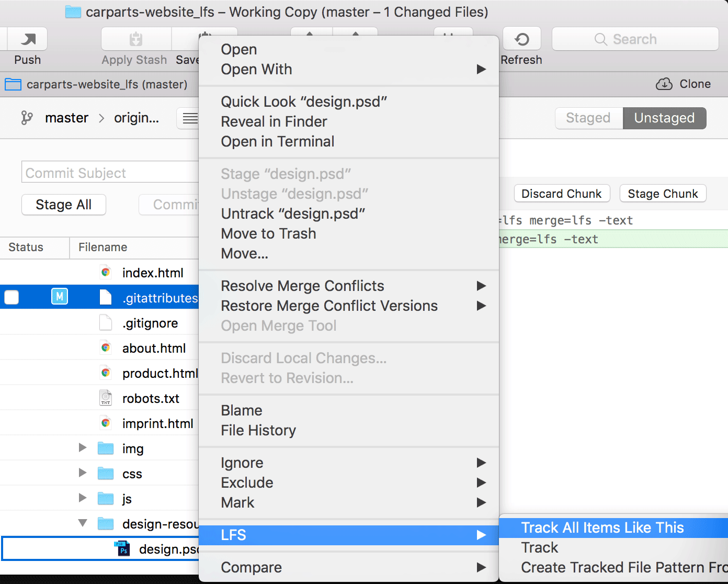This screenshot has width=728, height=584.
Task: Click the text file icon beside robots.txt
Action: [105, 398]
